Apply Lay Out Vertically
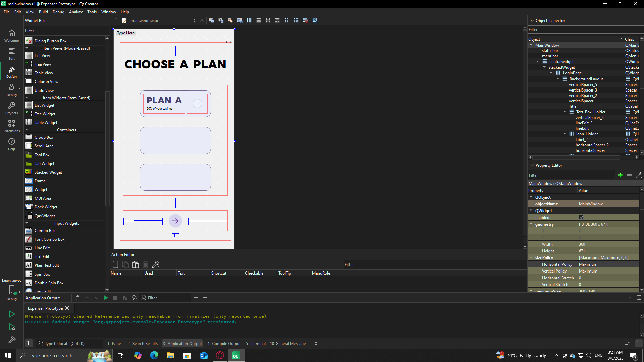The width and height of the screenshot is (644, 362). pyautogui.click(x=258, y=20)
